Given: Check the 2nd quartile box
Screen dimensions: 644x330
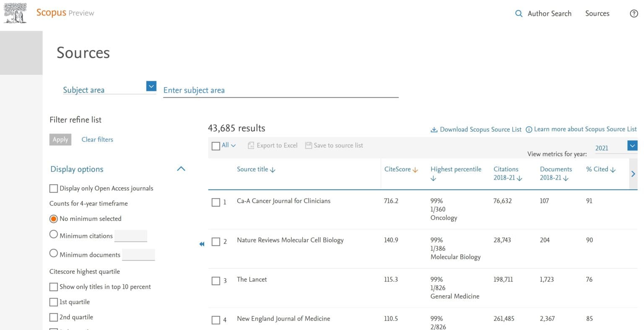Looking at the screenshot, I should coord(54,317).
